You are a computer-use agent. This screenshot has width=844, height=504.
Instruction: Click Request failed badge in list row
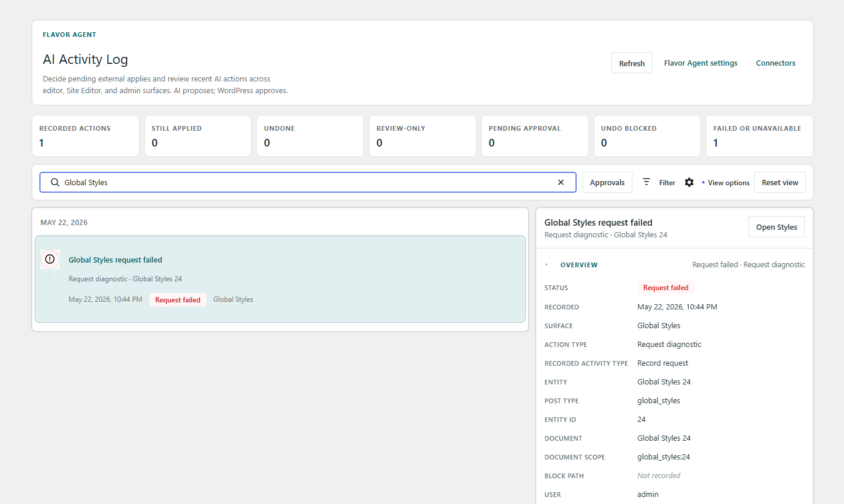click(x=178, y=299)
